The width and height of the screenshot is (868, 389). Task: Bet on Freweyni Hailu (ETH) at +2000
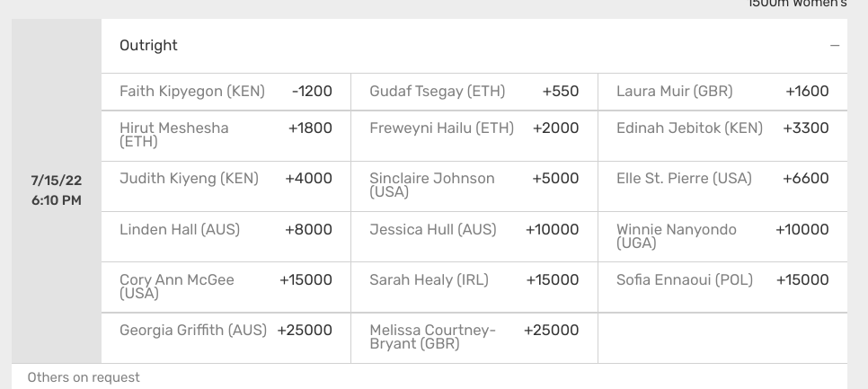(x=474, y=137)
